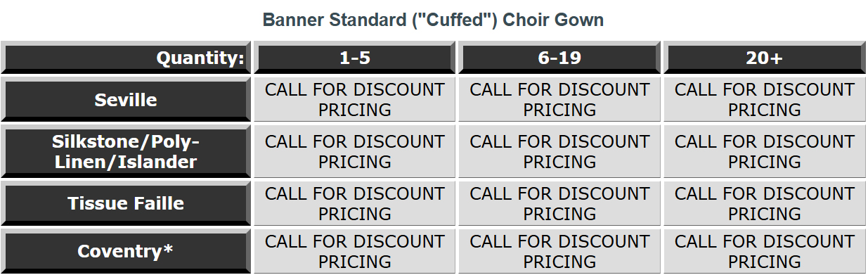Click the Banner Standard Choir Gown title
868x275 pixels.
[433, 20]
